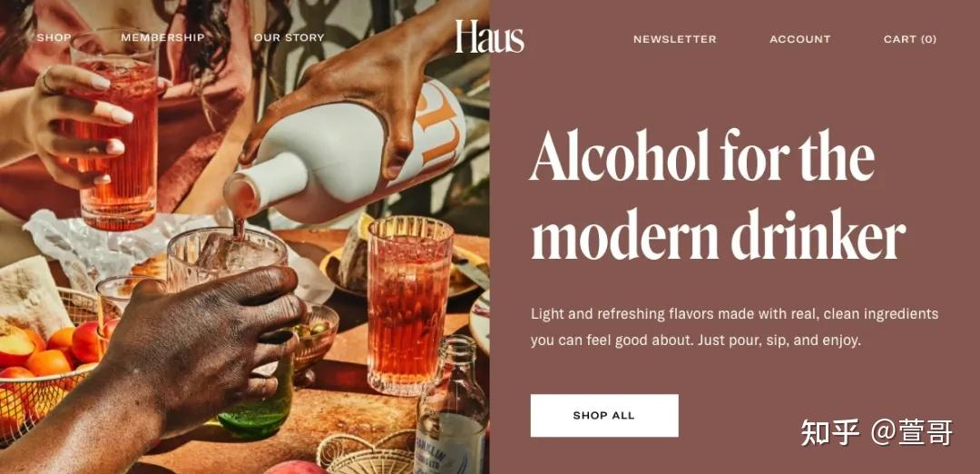This screenshot has width=980, height=474.
Task: View the CART (0) contents
Action: point(909,39)
